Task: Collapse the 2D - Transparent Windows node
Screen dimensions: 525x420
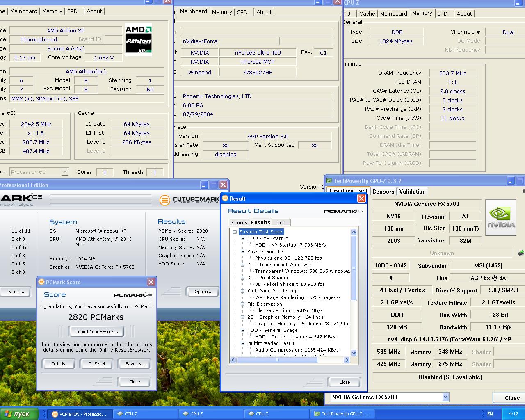Action: click(x=243, y=265)
